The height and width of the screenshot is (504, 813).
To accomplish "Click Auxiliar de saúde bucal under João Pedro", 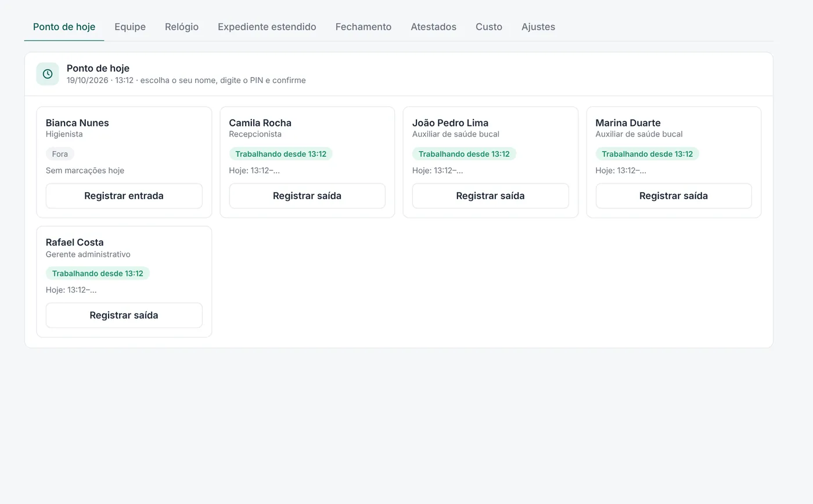I will [x=456, y=134].
